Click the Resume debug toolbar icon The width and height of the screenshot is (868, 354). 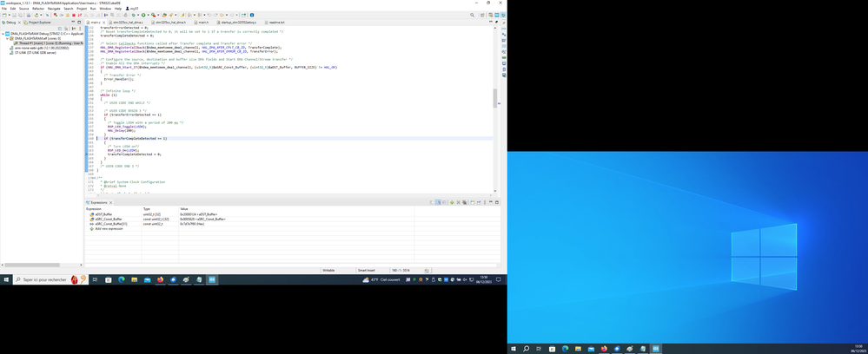pos(62,15)
